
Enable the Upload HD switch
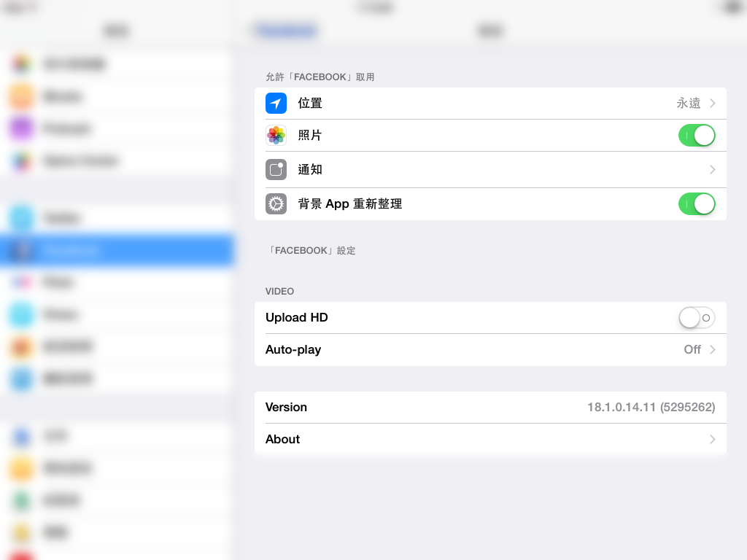point(697,318)
